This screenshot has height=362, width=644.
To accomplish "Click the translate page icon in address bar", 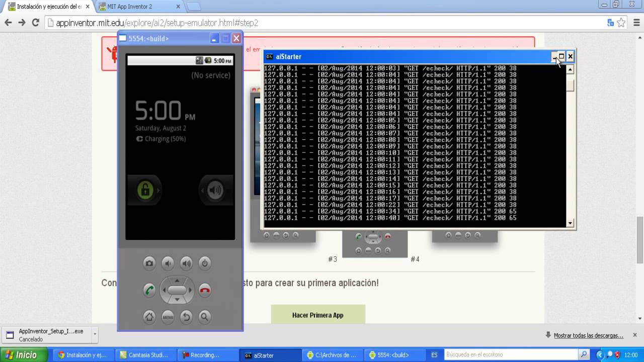I will pos(610,23).
